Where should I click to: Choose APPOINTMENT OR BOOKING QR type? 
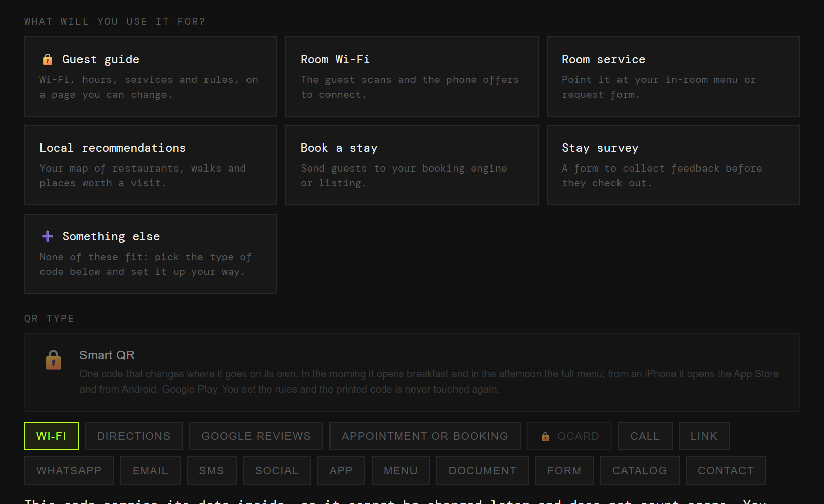point(425,436)
